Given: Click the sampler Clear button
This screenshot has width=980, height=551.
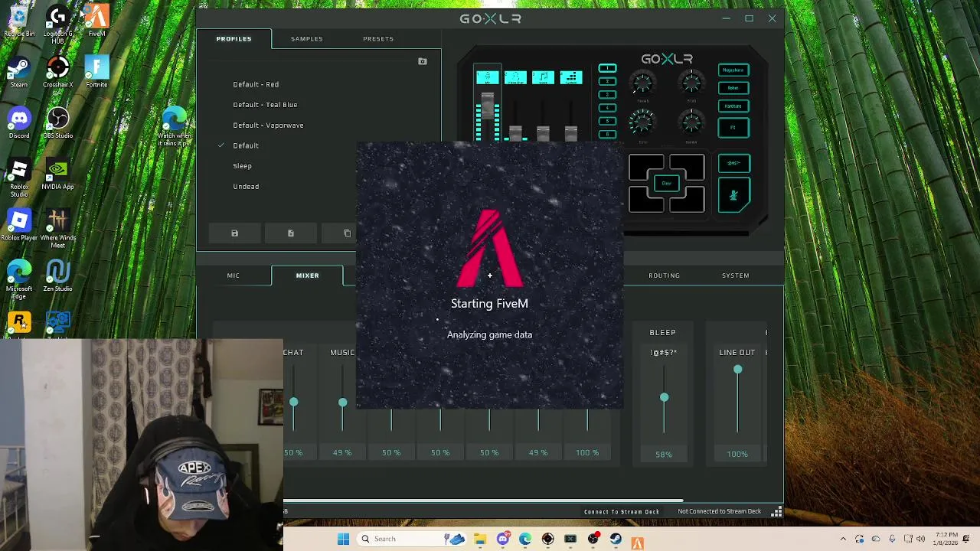Looking at the screenshot, I should pos(666,183).
